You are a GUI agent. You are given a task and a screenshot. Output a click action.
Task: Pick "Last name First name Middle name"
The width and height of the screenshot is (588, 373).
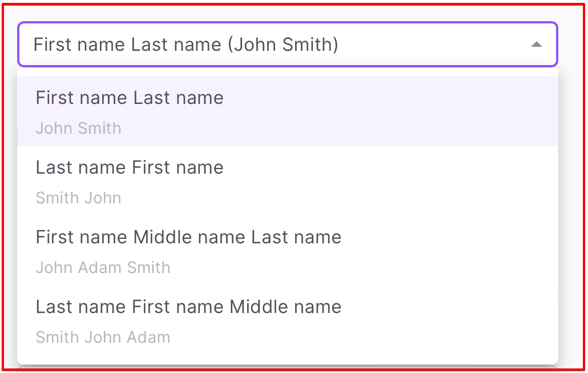(188, 307)
